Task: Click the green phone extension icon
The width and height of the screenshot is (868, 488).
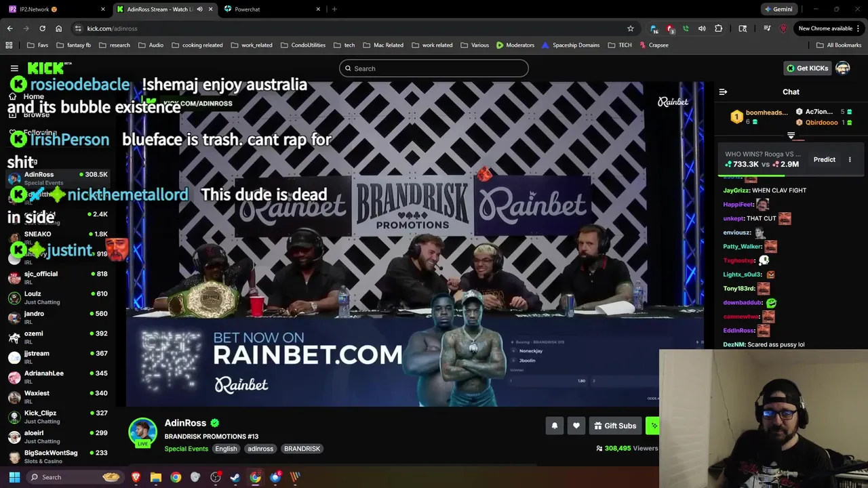Action: [686, 28]
